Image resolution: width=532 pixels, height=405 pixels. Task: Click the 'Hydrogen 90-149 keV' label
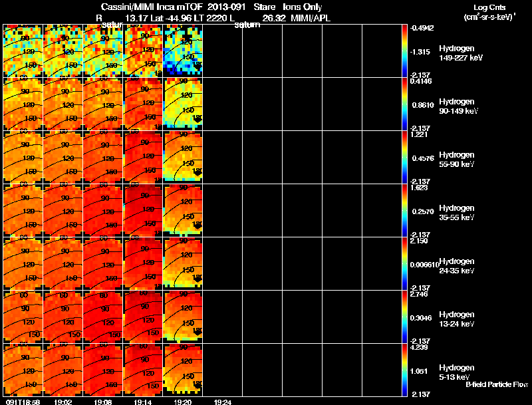[x=459, y=106]
